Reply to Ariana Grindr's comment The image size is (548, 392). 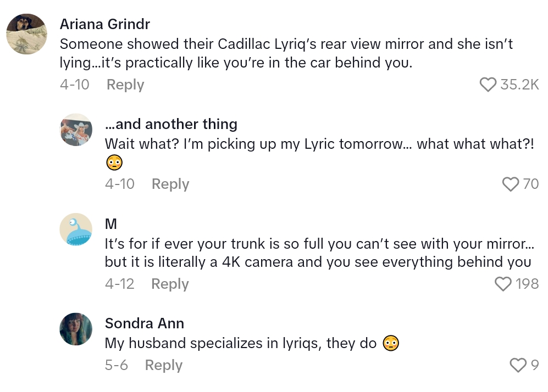(x=125, y=85)
